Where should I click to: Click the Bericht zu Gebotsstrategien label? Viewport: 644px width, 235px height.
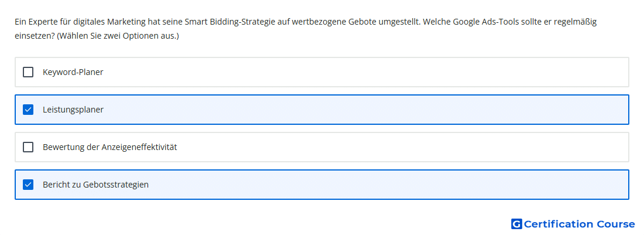[95, 185]
